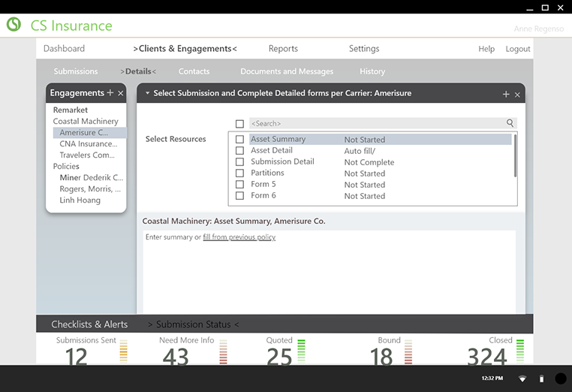The width and height of the screenshot is (572, 392).
Task: Click in the resource Search field
Action: point(375,123)
